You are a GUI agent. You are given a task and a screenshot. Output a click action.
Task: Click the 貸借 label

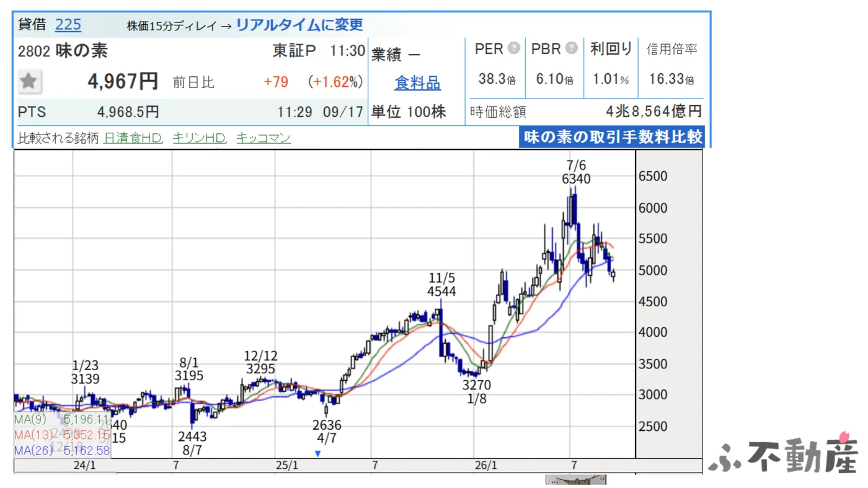(32, 25)
